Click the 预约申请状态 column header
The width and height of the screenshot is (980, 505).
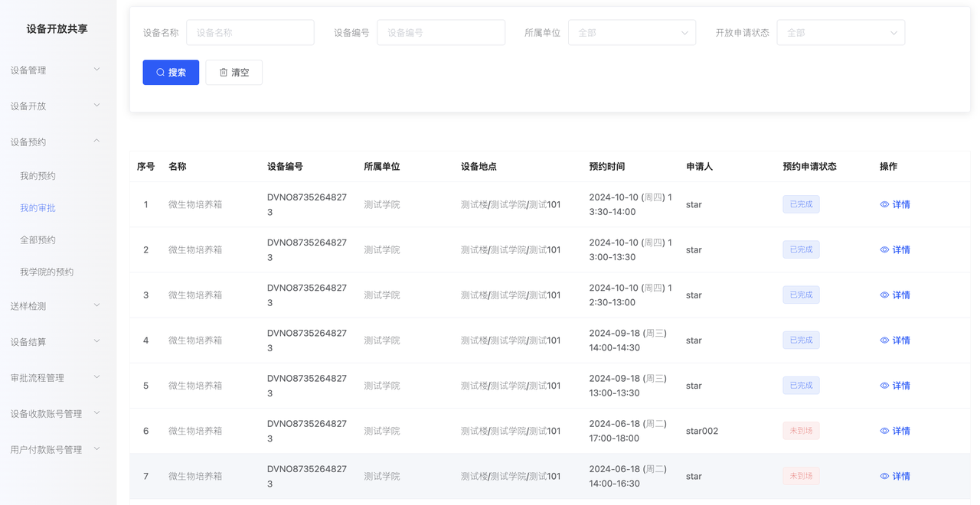tap(809, 166)
